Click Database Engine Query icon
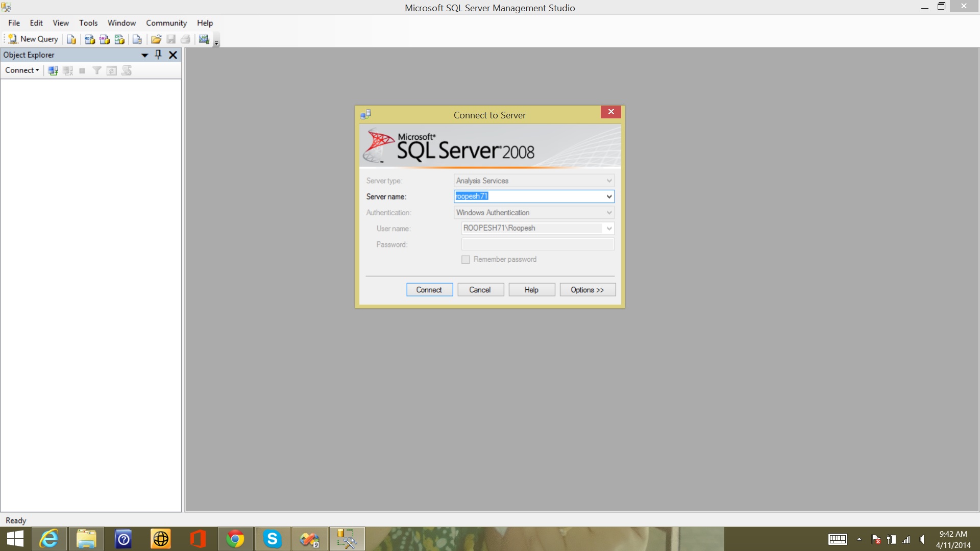 71,39
